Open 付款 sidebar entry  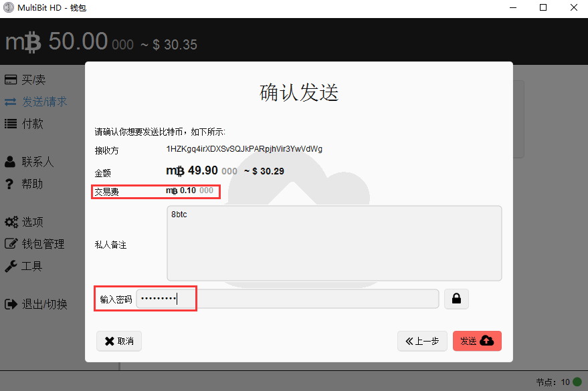32,124
